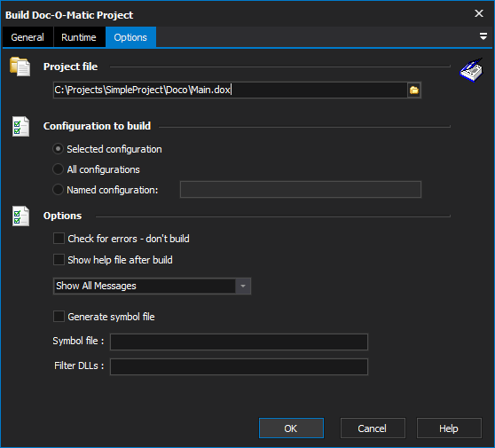Click into the Symbol file field

pos(239,342)
